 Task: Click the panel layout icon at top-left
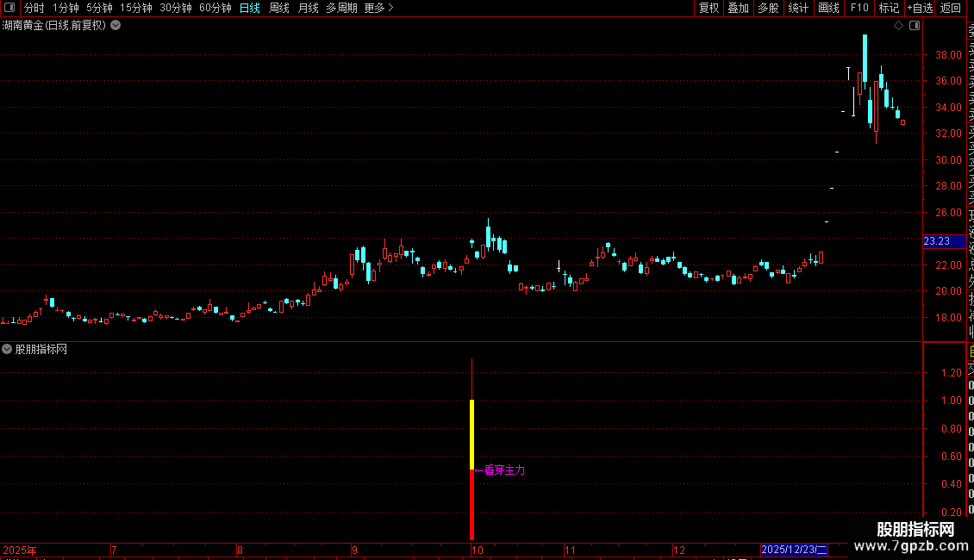[x=9, y=8]
